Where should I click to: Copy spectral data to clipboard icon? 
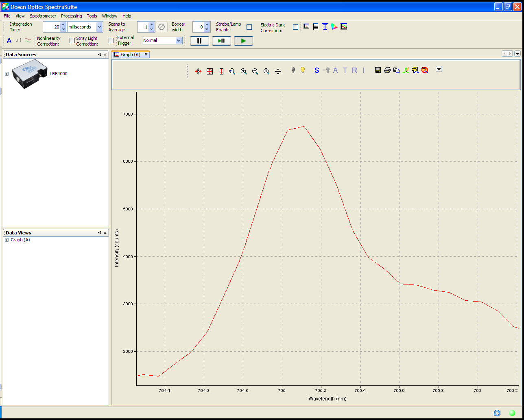pyautogui.click(x=397, y=70)
